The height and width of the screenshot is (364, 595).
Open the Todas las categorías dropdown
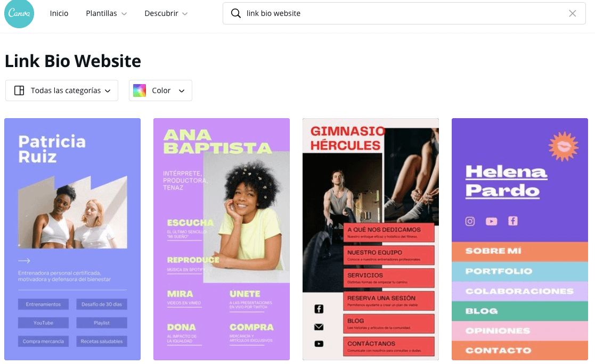pyautogui.click(x=62, y=90)
